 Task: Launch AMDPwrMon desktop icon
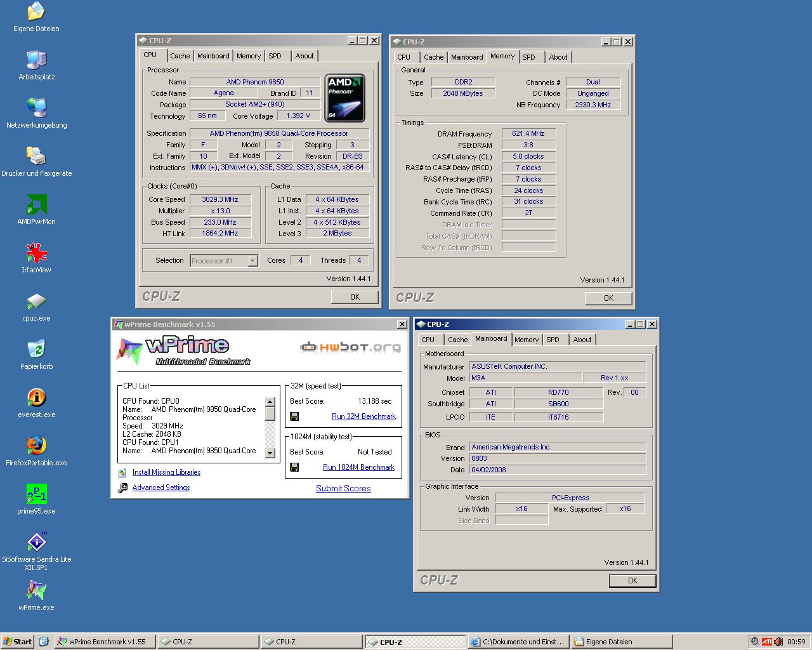(x=36, y=210)
